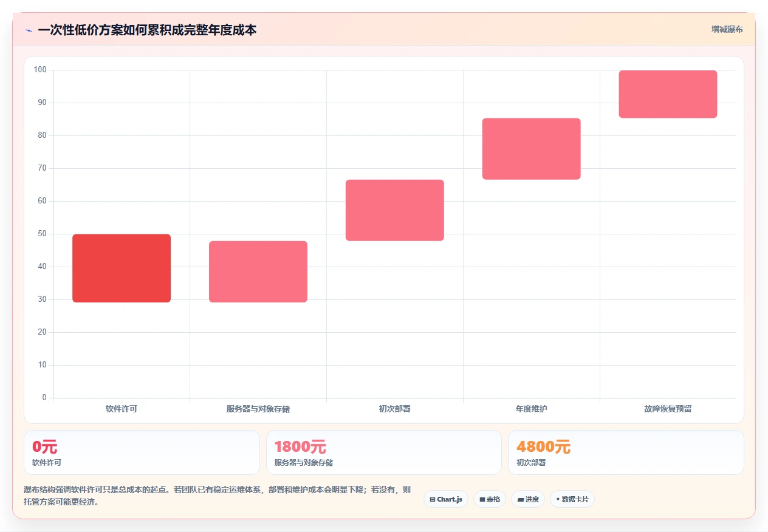Select the 软件许可 dark red bar
768x532 pixels.
[122, 268]
